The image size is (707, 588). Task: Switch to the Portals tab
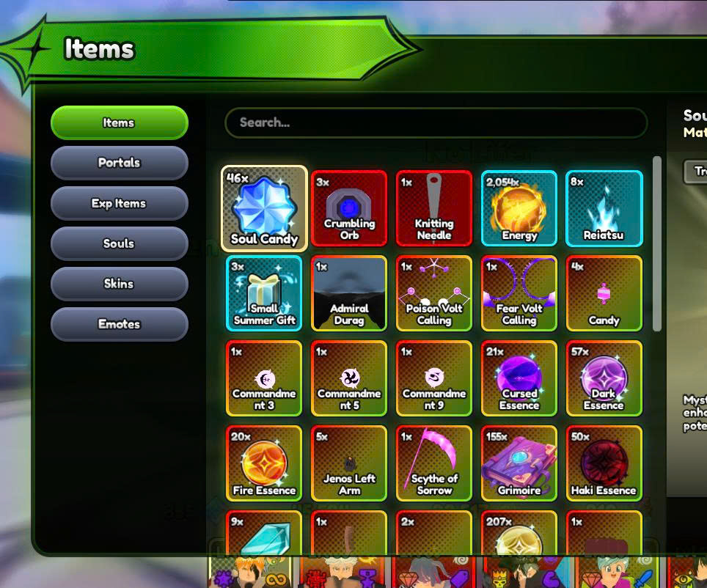[120, 163]
